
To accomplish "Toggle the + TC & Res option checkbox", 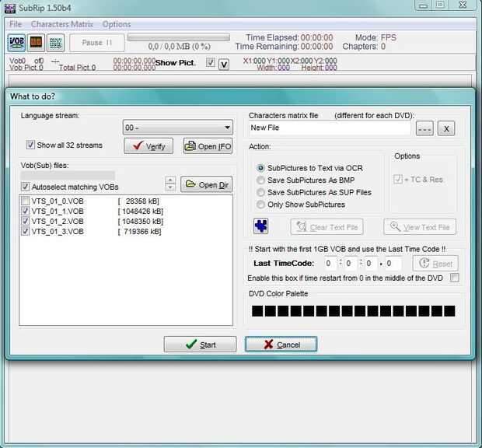I will coord(398,179).
